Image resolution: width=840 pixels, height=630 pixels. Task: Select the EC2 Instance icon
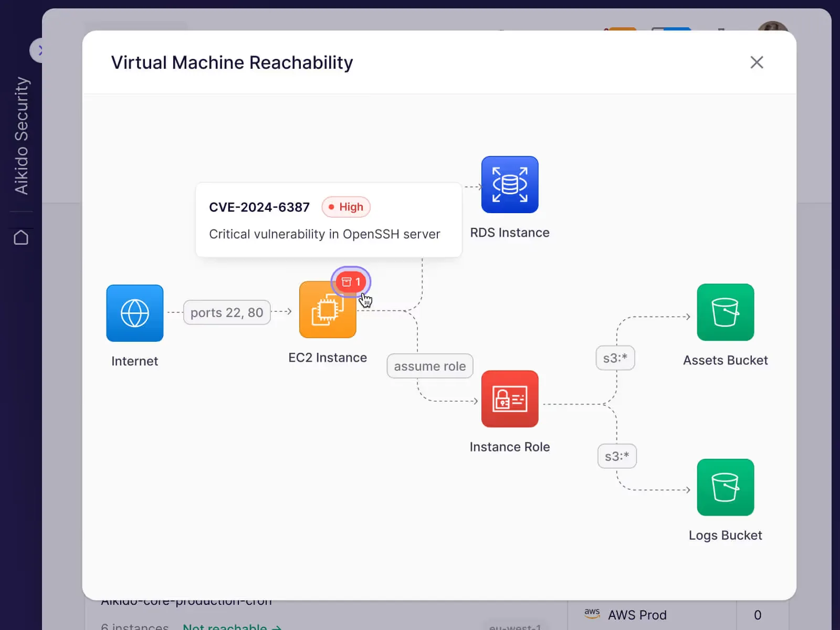pyautogui.click(x=328, y=310)
